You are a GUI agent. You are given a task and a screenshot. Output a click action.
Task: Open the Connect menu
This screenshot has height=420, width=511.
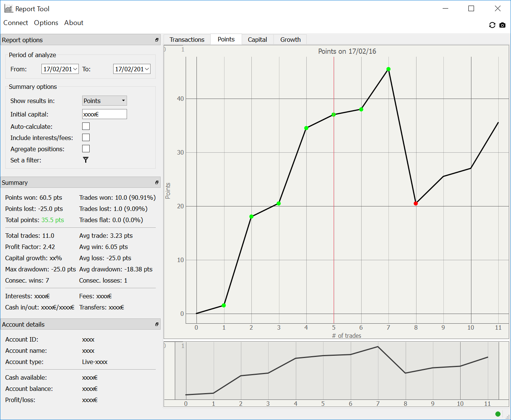click(x=16, y=23)
